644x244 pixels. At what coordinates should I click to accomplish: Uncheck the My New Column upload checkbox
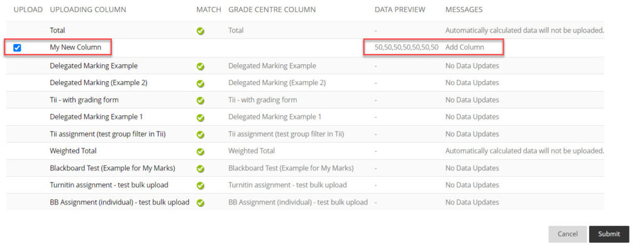click(17, 48)
